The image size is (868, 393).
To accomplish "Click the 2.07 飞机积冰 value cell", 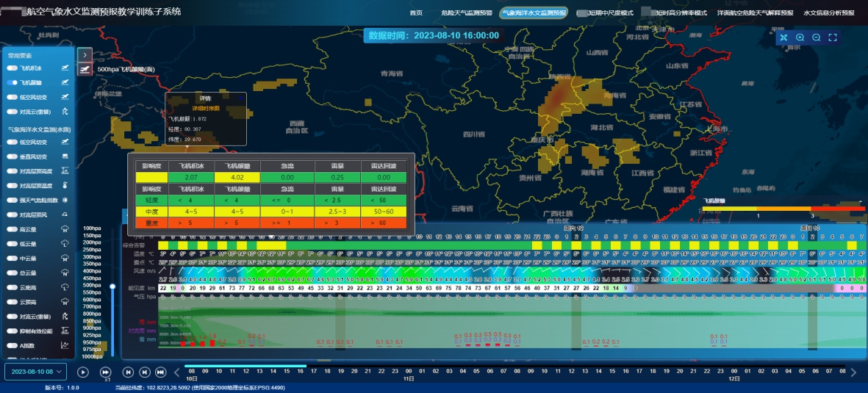I will coord(191,178).
